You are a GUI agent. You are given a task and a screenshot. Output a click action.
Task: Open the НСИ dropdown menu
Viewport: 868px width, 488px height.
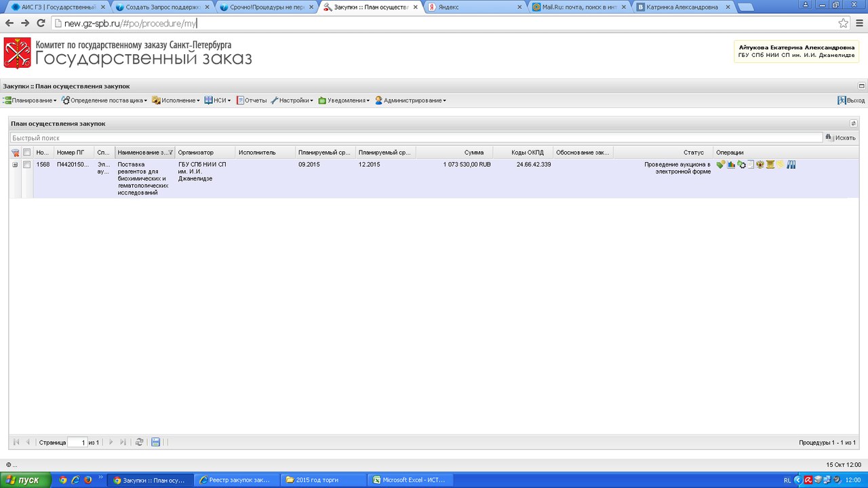218,100
